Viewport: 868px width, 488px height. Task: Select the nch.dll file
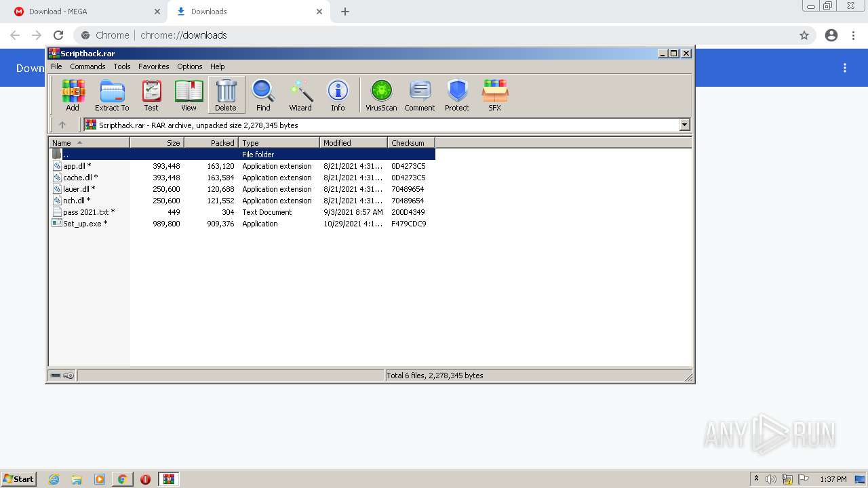point(242,201)
